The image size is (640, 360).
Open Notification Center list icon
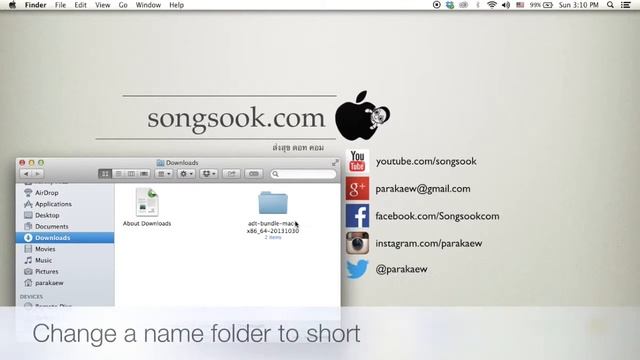(x=626, y=5)
